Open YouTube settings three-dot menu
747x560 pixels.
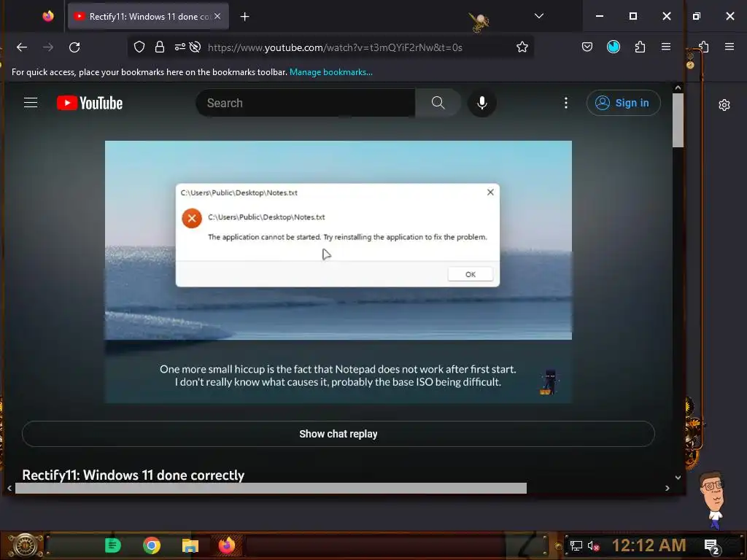pyautogui.click(x=566, y=103)
